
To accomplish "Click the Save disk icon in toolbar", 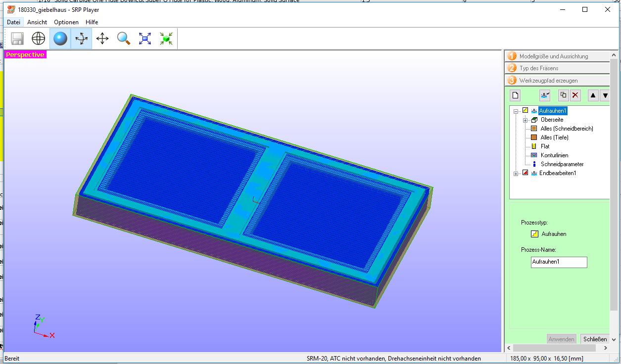I will click(x=18, y=39).
